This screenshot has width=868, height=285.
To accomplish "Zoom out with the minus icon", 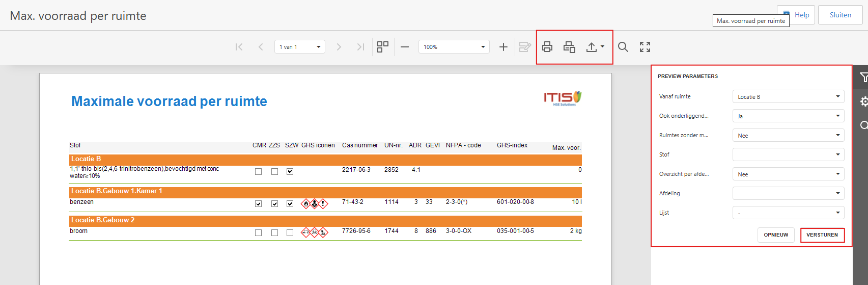I will (405, 47).
